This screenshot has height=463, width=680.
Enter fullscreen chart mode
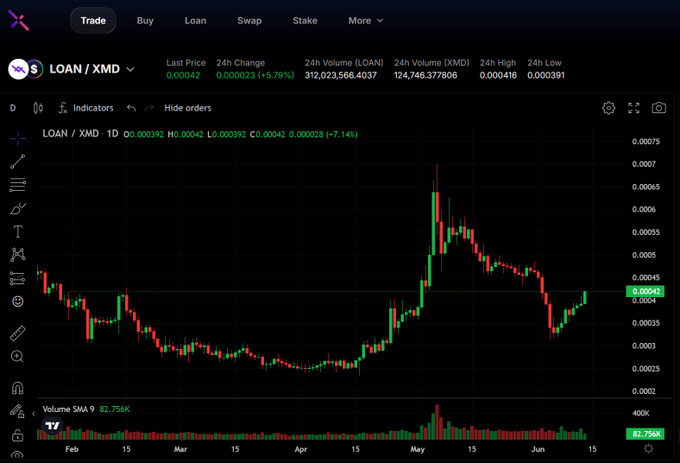(634, 108)
